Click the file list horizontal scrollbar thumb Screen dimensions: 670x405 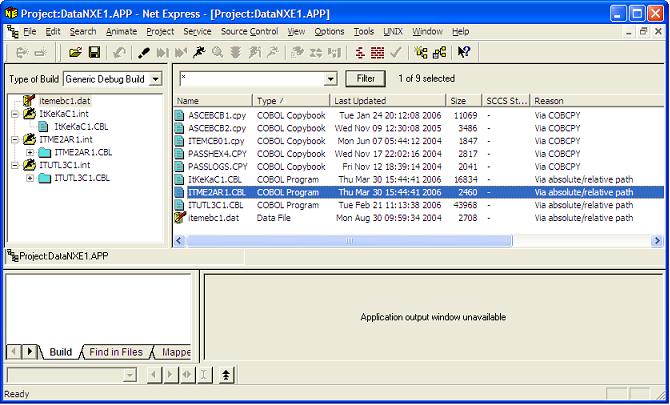[x=348, y=241]
